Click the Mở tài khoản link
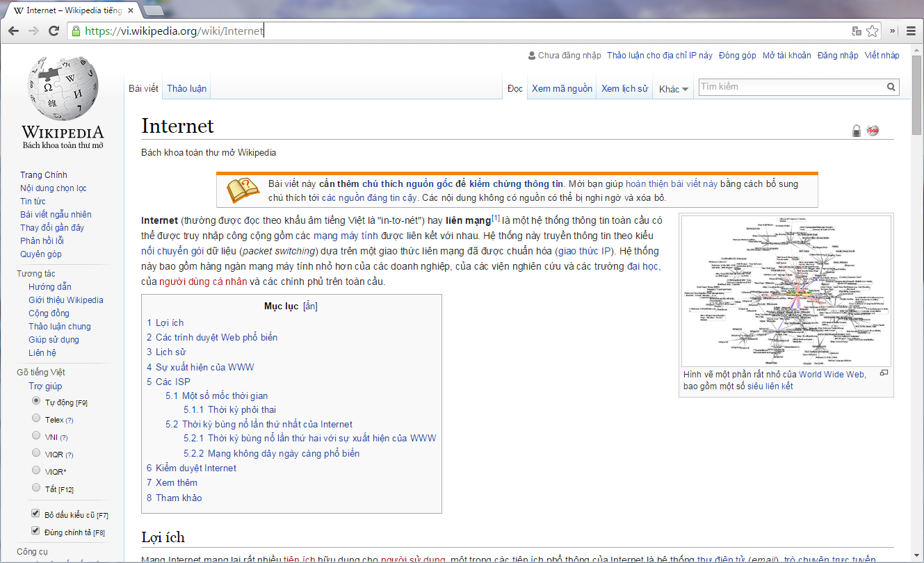 click(x=786, y=56)
